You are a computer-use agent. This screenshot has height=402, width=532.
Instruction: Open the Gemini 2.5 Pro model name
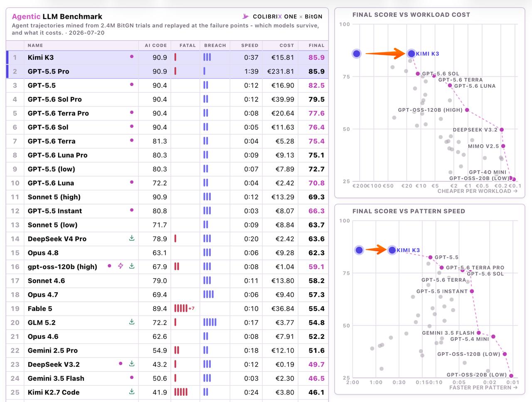point(53,350)
